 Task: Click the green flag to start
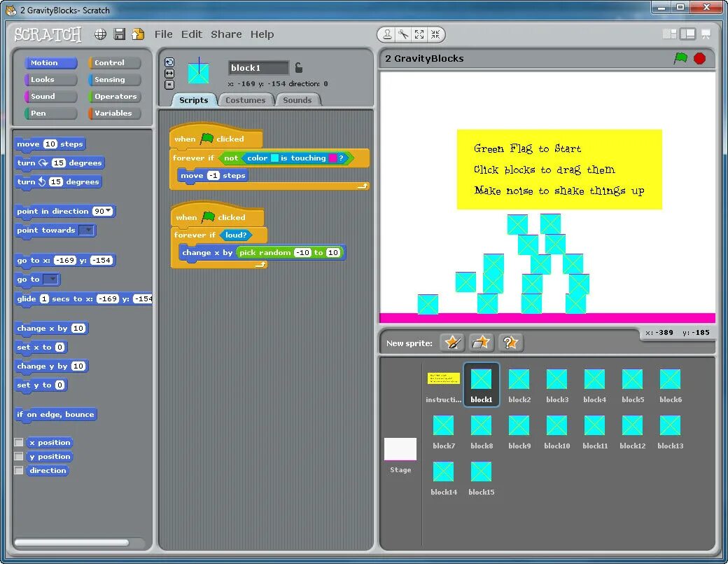[x=680, y=59]
